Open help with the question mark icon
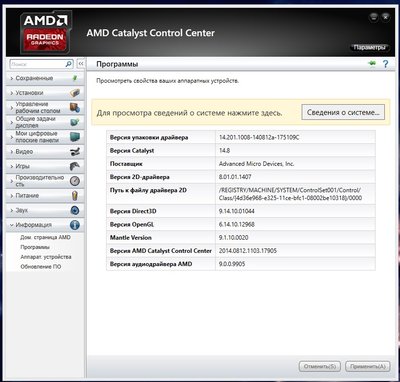The height and width of the screenshot is (382, 400). pyautogui.click(x=386, y=64)
